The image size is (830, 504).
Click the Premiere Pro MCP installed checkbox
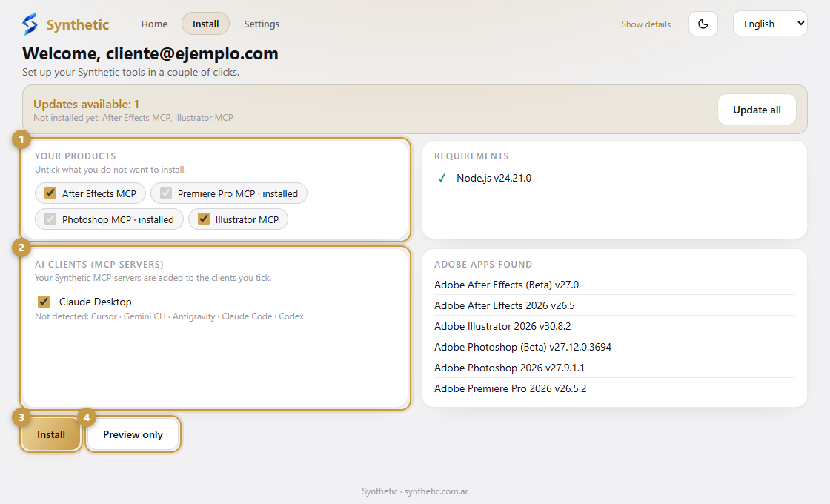coord(166,193)
